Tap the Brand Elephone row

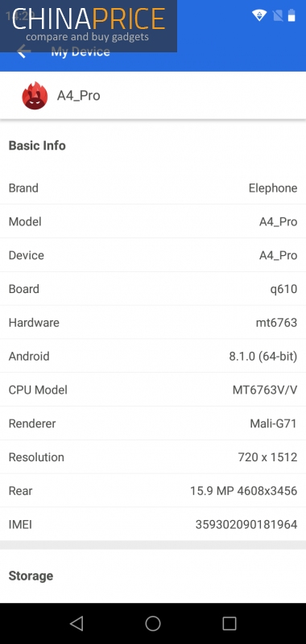coord(153,188)
